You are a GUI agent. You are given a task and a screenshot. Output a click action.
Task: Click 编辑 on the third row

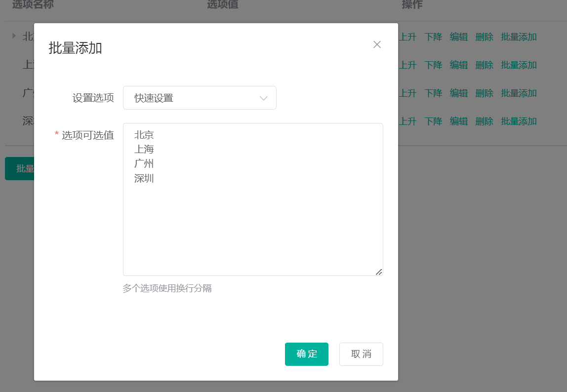pyautogui.click(x=459, y=93)
